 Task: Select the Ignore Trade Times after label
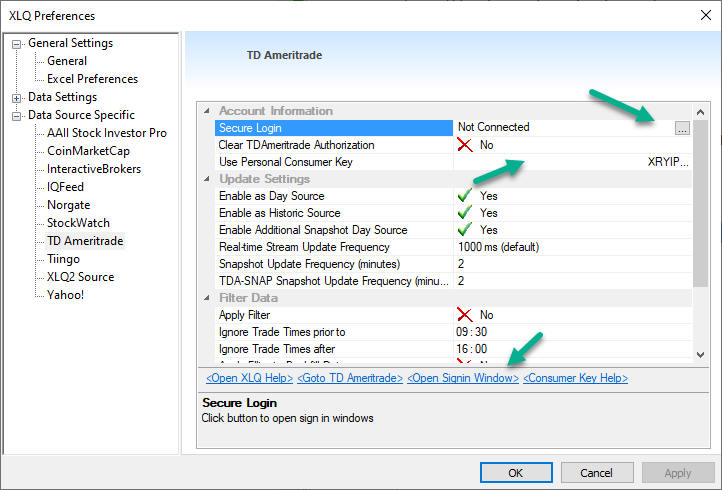(277, 349)
